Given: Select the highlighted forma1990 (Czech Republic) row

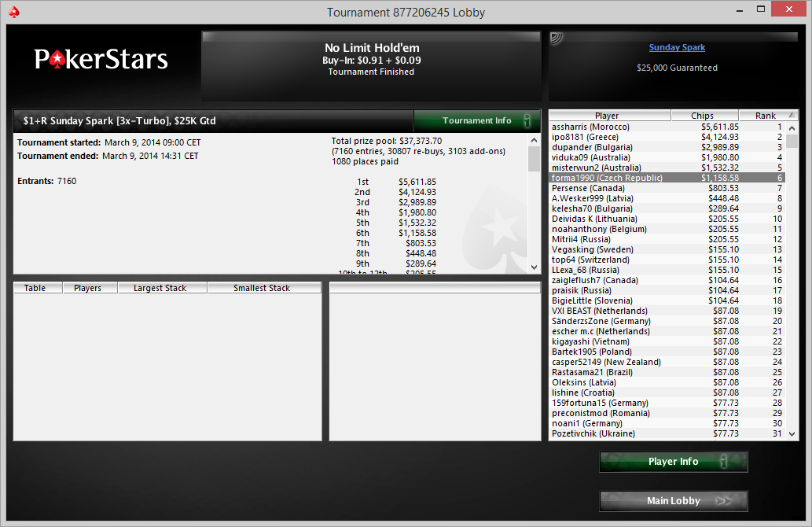Looking at the screenshot, I should point(667,178).
